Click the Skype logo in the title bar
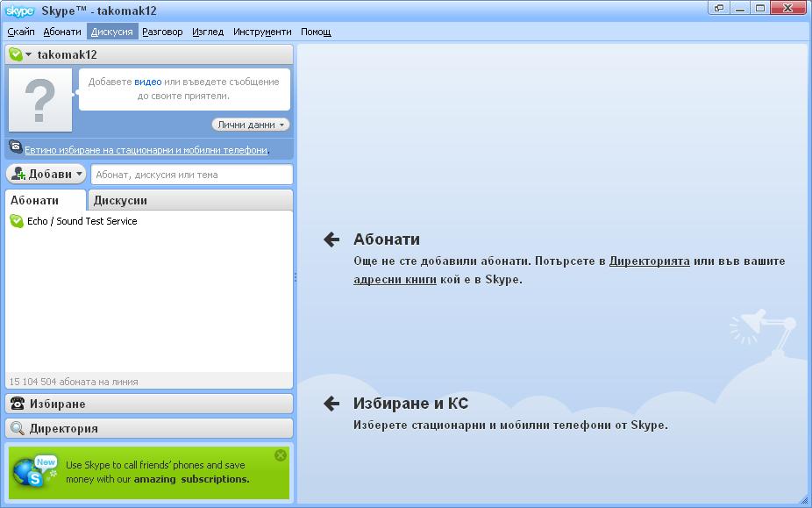Viewport: 812px width, 508px height. tap(19, 11)
